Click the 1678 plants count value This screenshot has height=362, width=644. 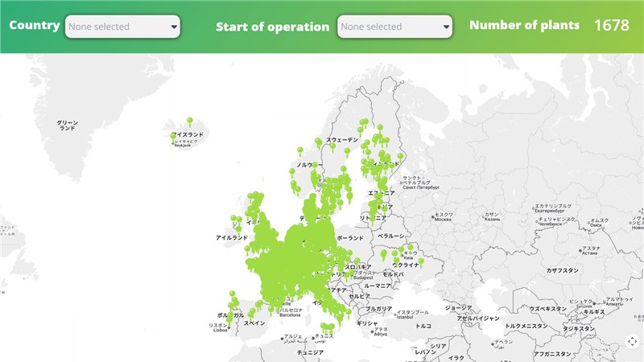click(612, 26)
